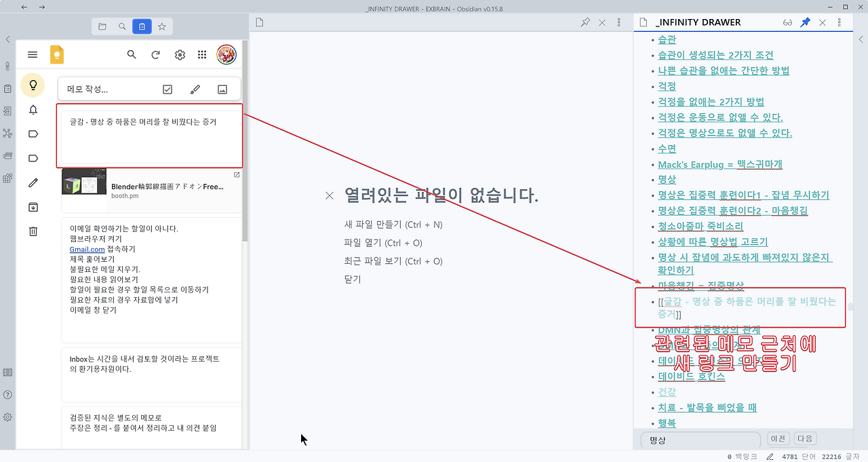
Task: Open Archive in Keep sidebar
Action: pyautogui.click(x=33, y=207)
